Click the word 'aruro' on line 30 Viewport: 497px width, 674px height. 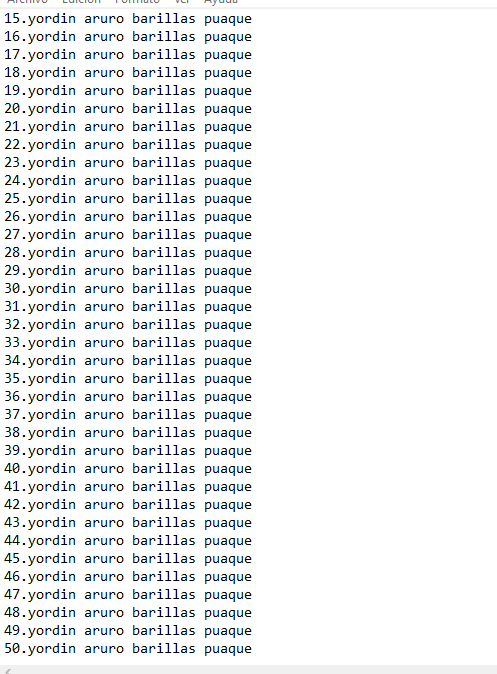click(x=104, y=288)
